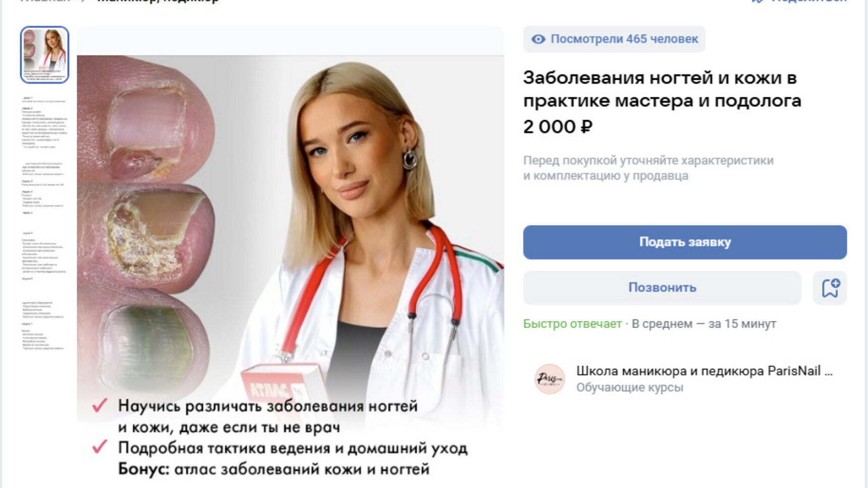Submit a request via Подать заявку
The image size is (868, 488).
click(x=685, y=242)
